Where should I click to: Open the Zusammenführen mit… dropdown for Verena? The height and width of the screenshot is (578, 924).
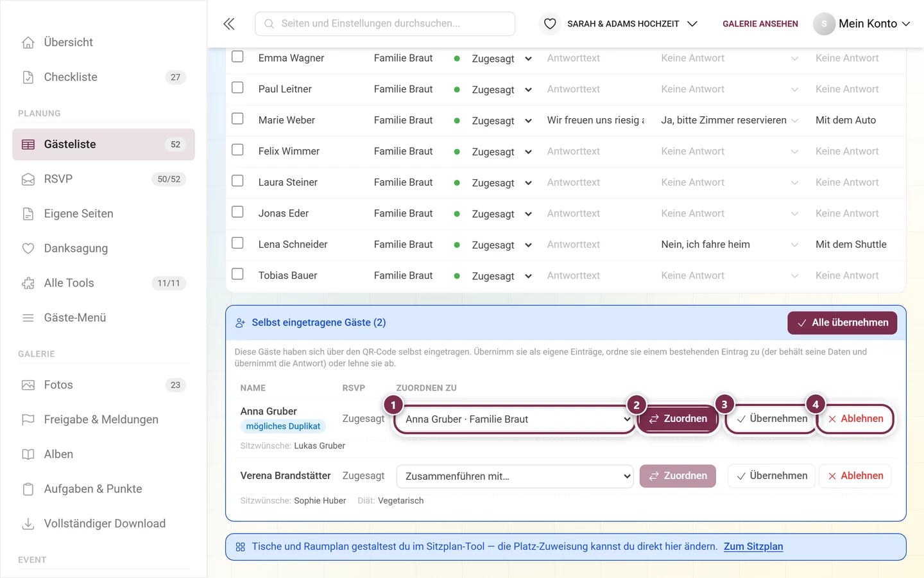pos(515,477)
